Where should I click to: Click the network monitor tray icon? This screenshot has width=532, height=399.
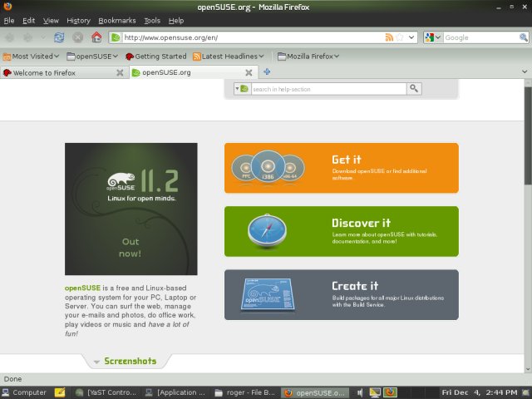click(x=375, y=392)
